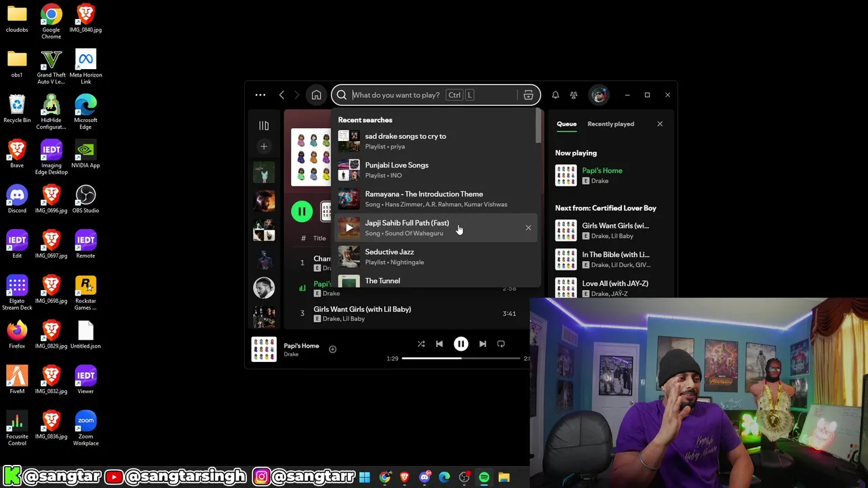Open 'sad drake songs to cry to' playlist
Image resolution: width=868 pixels, height=488 pixels.
[x=437, y=141]
